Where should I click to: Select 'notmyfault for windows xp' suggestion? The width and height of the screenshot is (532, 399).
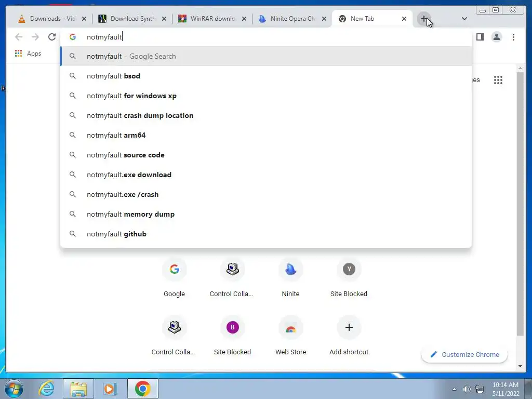click(x=266, y=96)
